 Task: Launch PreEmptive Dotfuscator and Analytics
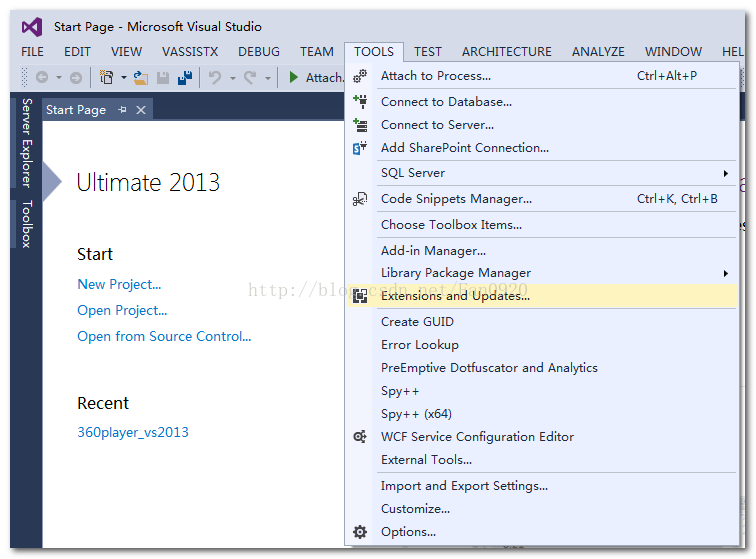[542, 368]
